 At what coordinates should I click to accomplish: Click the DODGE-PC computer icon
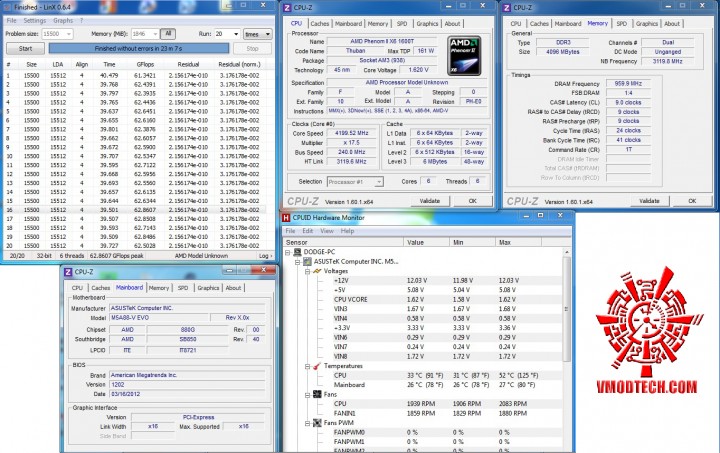pos(298,252)
